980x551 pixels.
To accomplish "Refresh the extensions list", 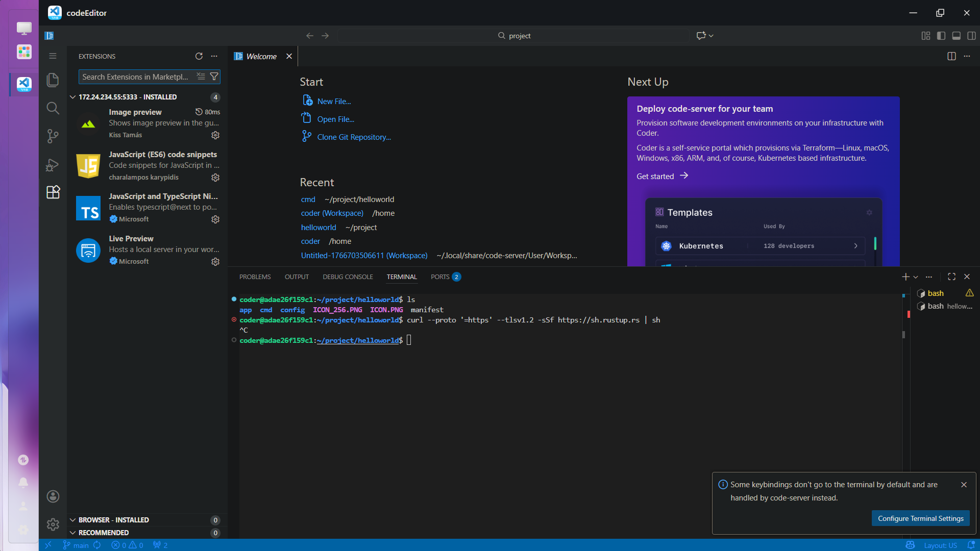I will coord(199,56).
